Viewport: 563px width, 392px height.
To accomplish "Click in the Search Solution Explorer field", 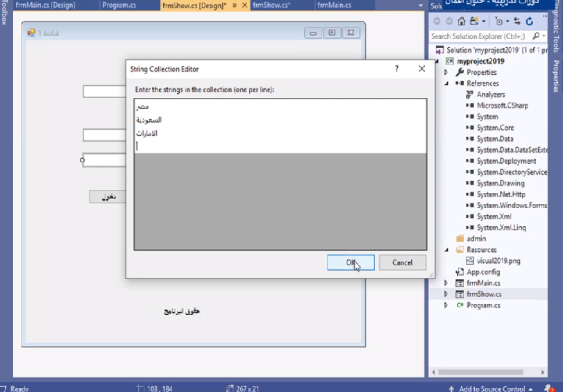I will point(479,36).
